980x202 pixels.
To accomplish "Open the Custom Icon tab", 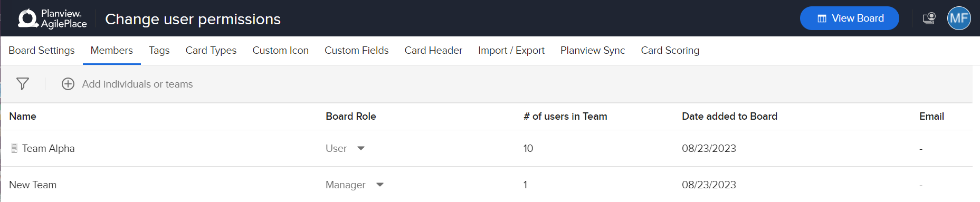I will click(x=281, y=51).
